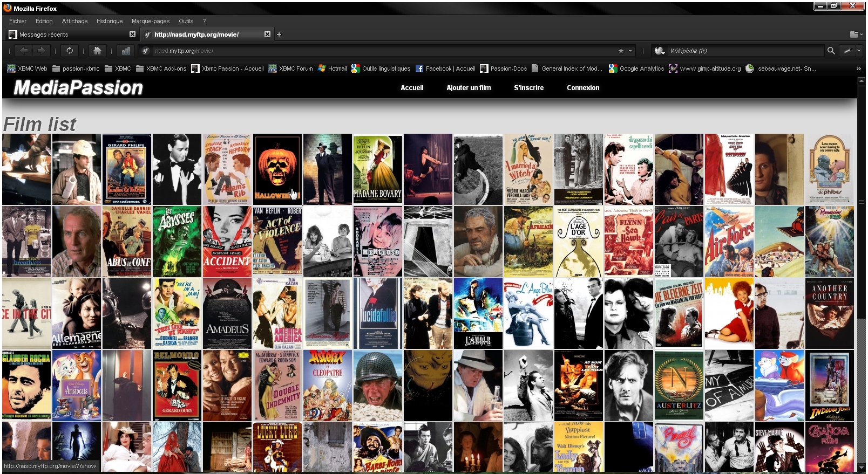Click Ajouter un film link
The width and height of the screenshot is (868, 474).
(x=469, y=88)
